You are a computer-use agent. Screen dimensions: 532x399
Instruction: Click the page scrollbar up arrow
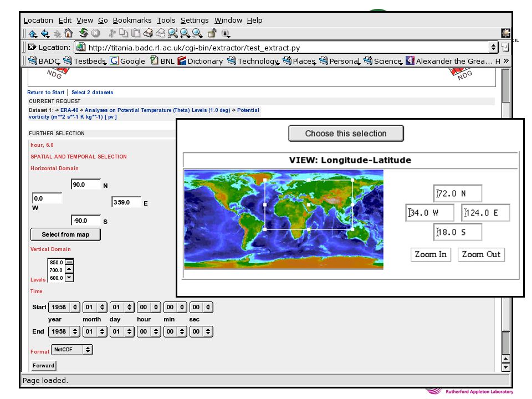coord(506,359)
